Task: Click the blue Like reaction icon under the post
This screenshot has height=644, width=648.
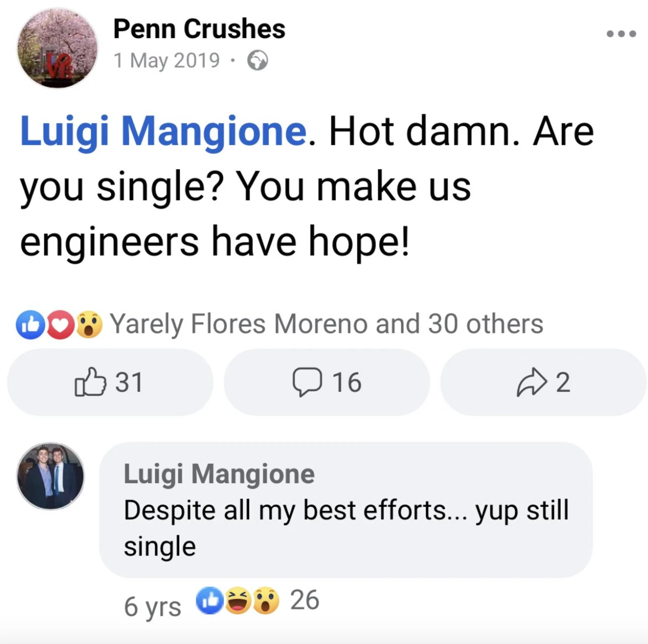Action: [x=31, y=324]
